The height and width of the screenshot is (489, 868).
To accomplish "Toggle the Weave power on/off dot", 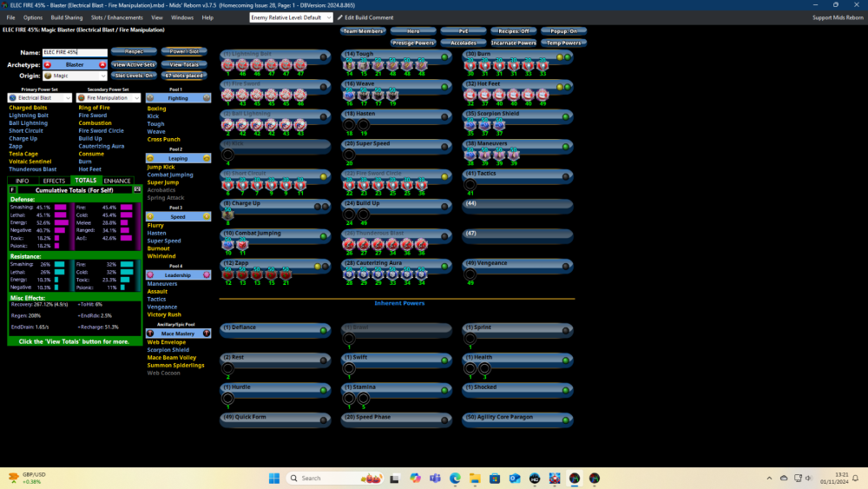I will 444,87.
